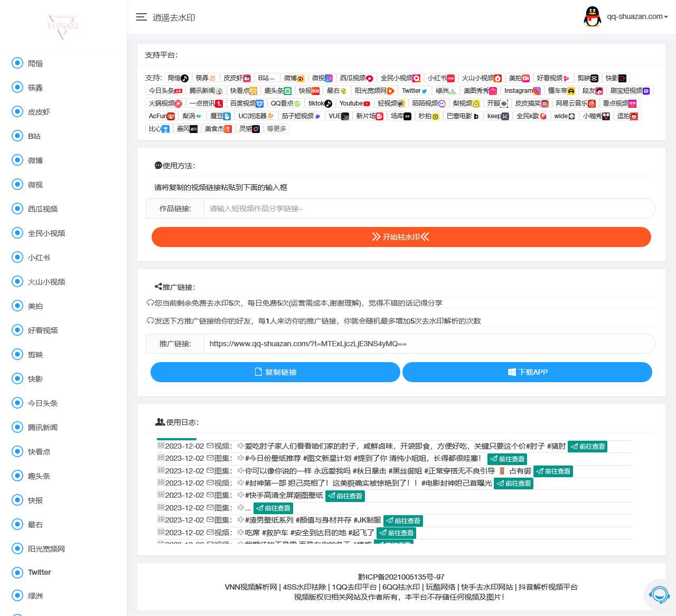Click the Instagram logo in supported platforms
676x616 pixels.
(537, 91)
